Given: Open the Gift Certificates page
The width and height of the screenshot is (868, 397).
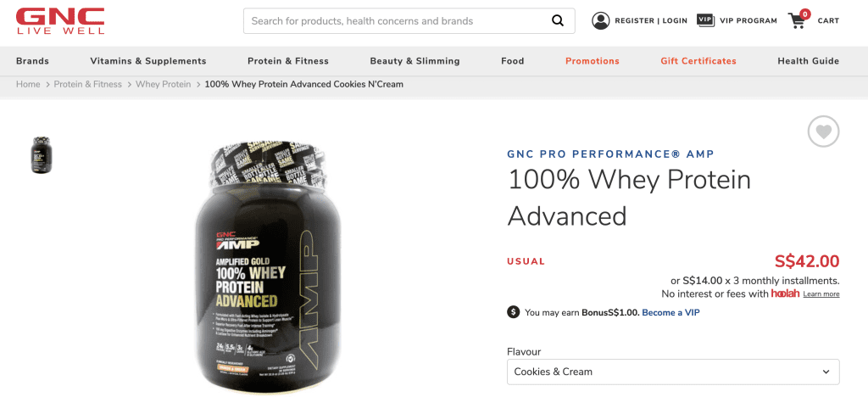Looking at the screenshot, I should tap(698, 61).
